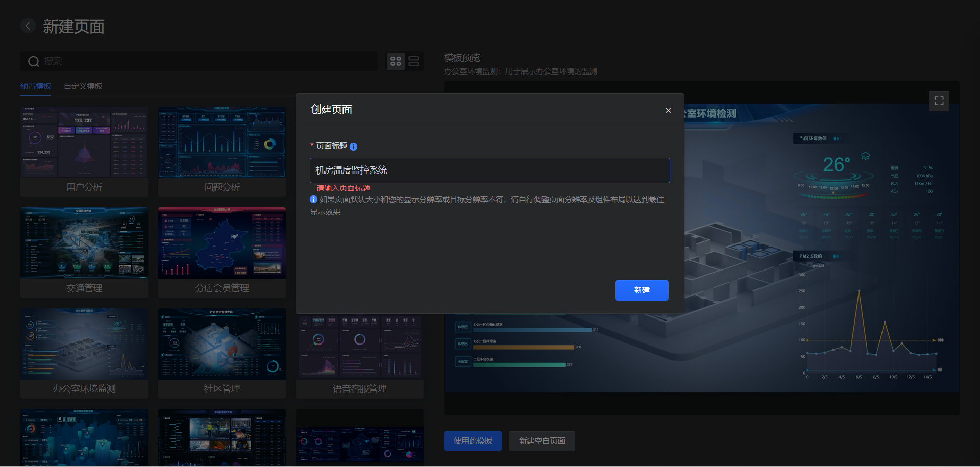Select the 交通管理 template thumbnail
This screenshot has width=980, height=467.
tap(84, 243)
